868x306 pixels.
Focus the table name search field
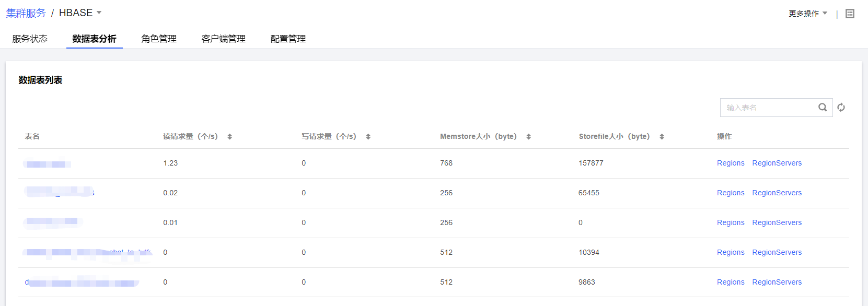click(768, 108)
